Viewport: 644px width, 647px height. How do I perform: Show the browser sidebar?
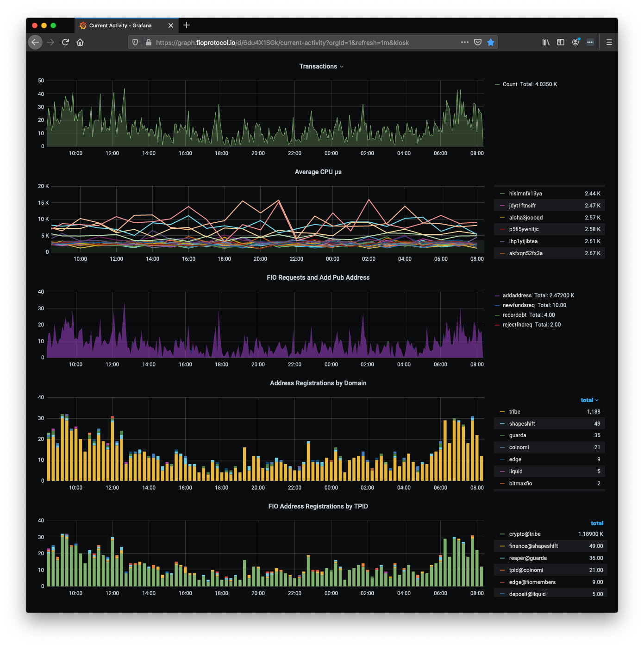pyautogui.click(x=561, y=42)
